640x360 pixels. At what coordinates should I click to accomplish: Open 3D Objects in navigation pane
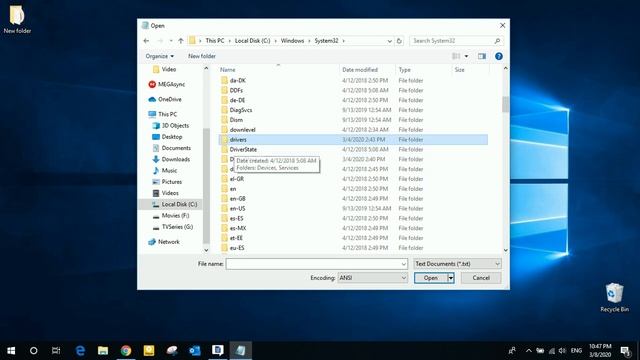tap(170, 126)
